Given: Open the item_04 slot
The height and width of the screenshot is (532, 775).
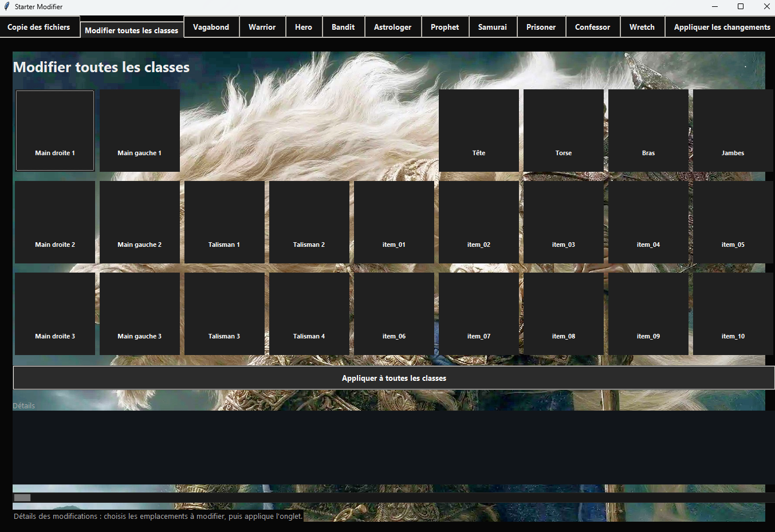Looking at the screenshot, I should (648, 222).
